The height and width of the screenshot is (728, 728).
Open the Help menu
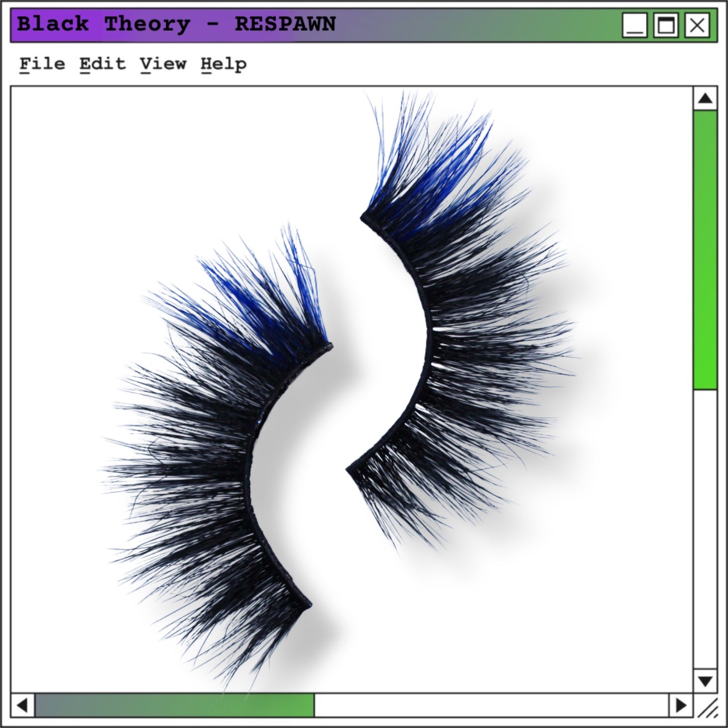(x=224, y=64)
